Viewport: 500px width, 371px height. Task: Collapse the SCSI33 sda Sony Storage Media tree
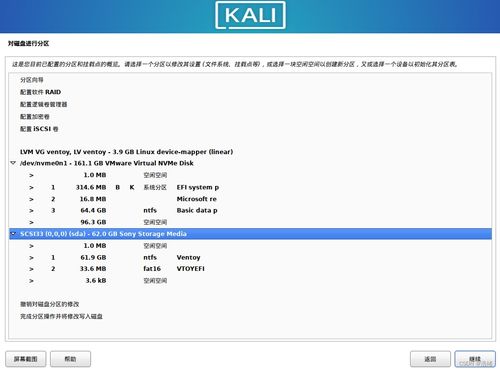13,234
